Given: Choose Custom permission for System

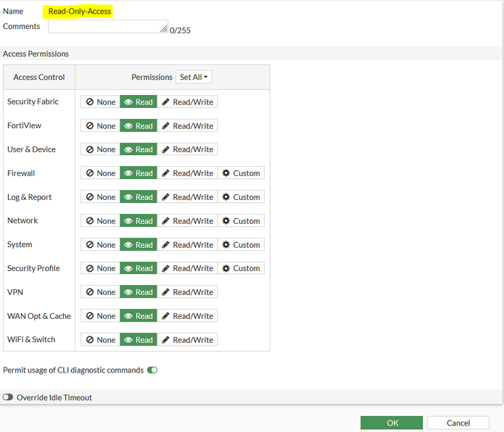Looking at the screenshot, I should [x=241, y=244].
